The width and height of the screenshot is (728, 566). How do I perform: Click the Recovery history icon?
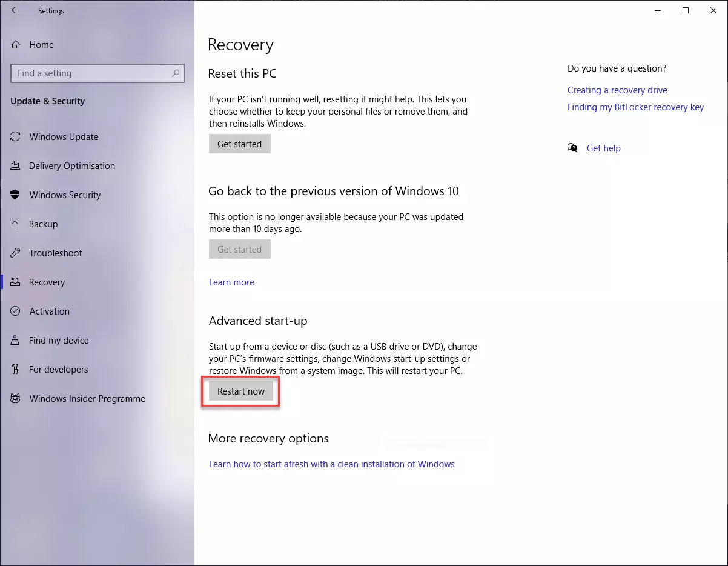(x=16, y=282)
